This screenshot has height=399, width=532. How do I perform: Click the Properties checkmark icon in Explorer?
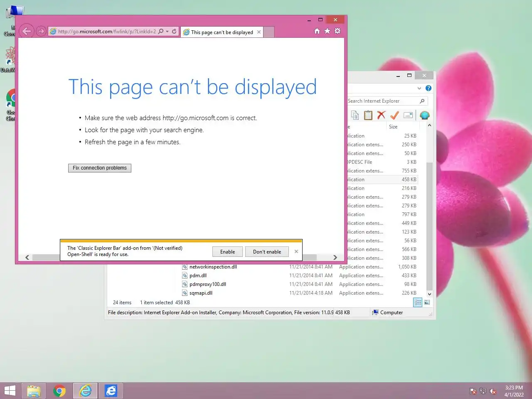(394, 115)
